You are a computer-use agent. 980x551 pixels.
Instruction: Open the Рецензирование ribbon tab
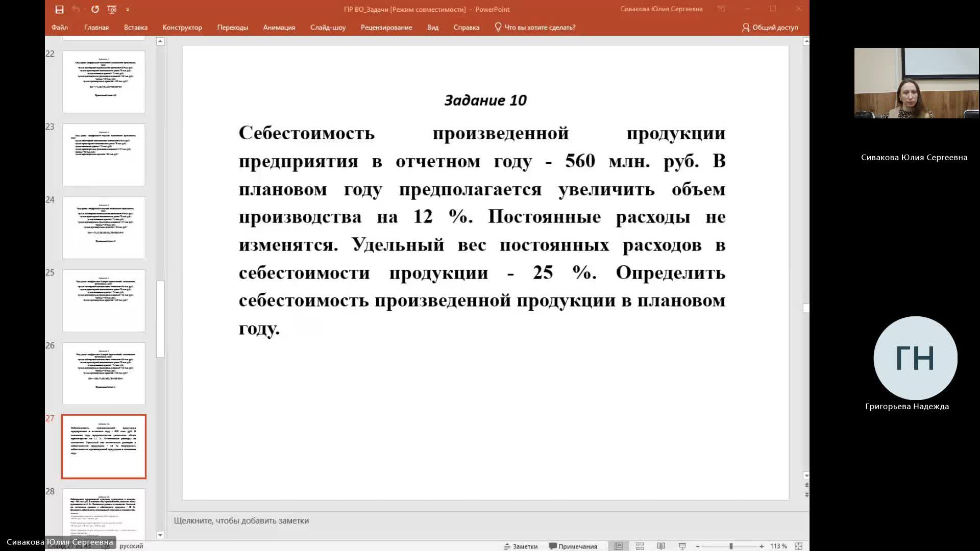tap(386, 28)
